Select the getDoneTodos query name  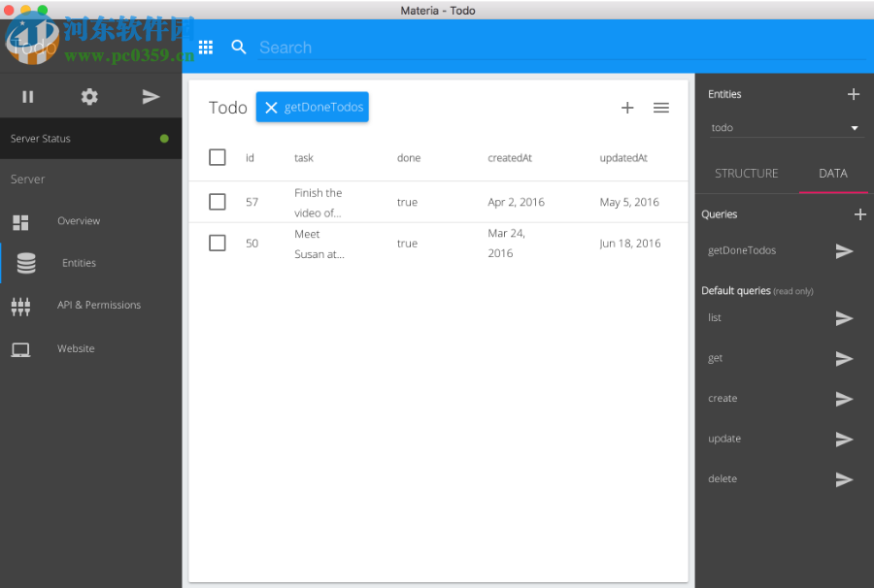[742, 250]
